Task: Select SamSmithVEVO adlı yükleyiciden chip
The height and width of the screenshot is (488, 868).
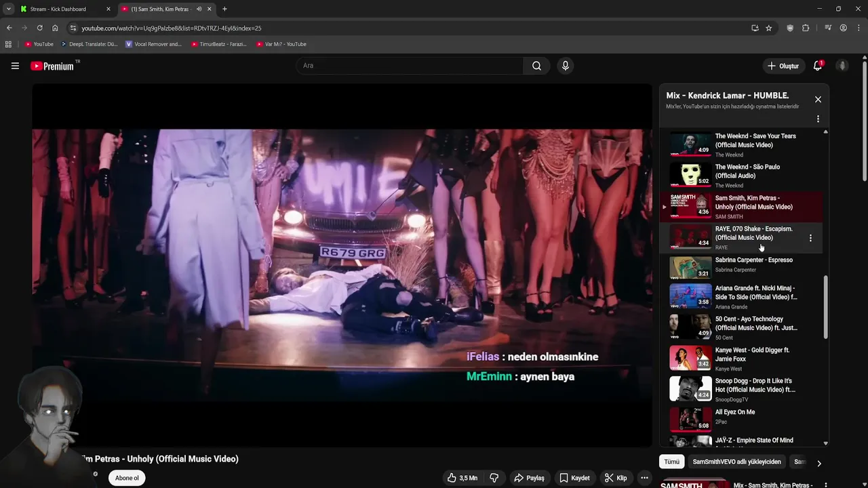Action: point(736,462)
